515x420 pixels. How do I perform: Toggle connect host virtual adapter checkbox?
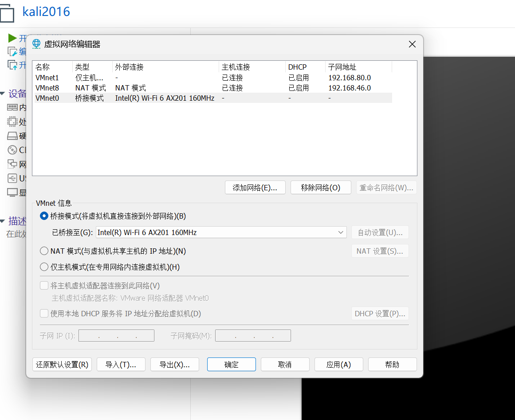tap(44, 285)
